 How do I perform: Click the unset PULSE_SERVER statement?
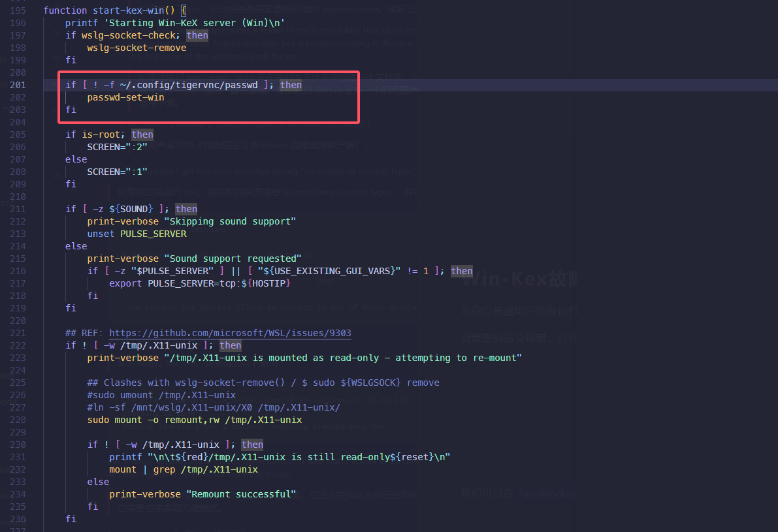click(x=137, y=234)
